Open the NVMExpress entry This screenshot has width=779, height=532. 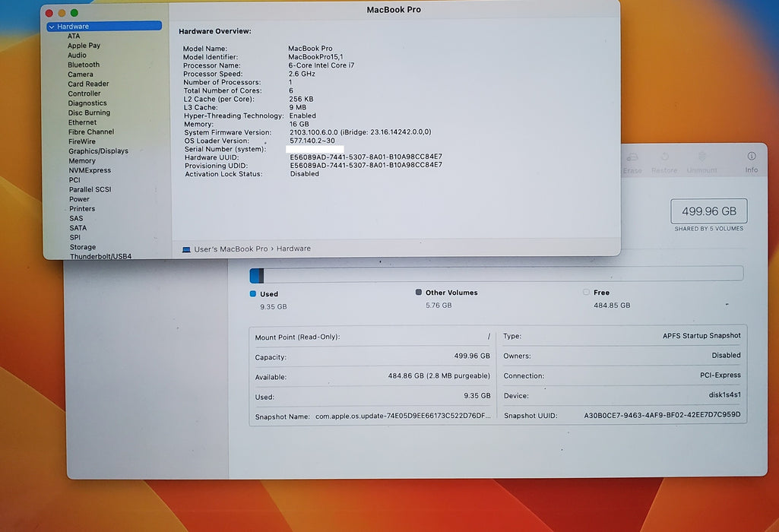tap(90, 170)
